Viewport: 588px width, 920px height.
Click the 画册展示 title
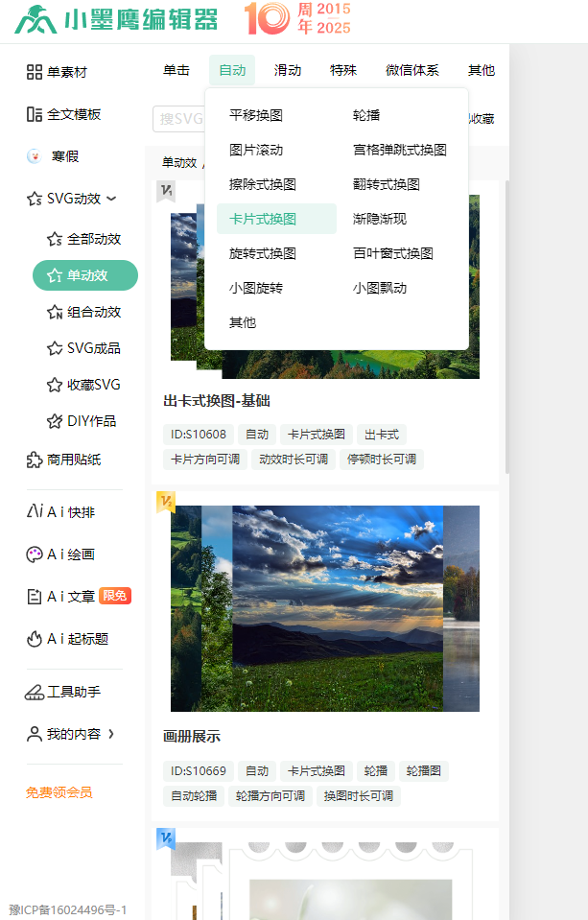[x=191, y=737]
